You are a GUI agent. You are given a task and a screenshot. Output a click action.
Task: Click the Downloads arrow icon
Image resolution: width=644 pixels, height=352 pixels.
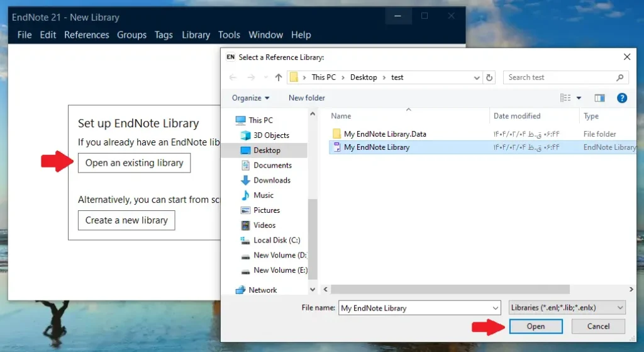[x=245, y=180]
